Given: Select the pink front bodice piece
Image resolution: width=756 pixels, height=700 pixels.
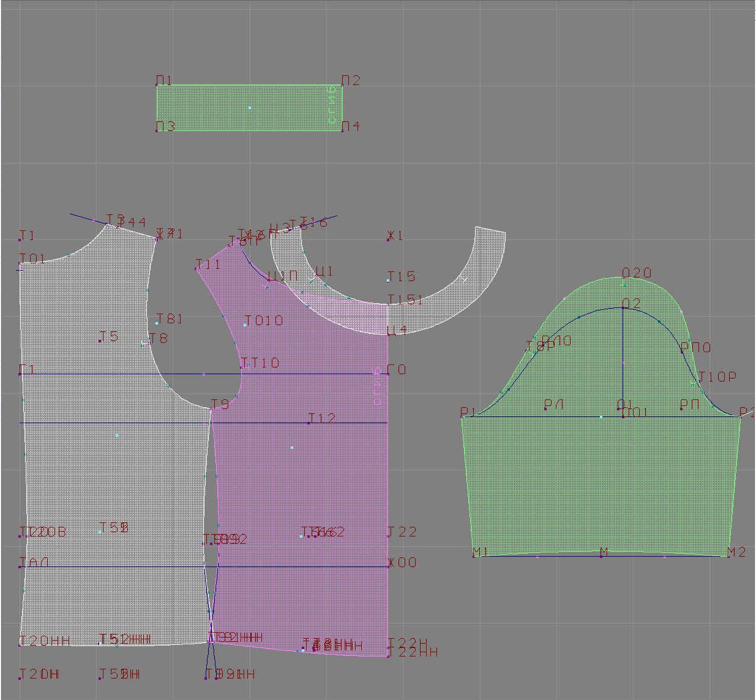Looking at the screenshot, I should pyautogui.click(x=306, y=478).
